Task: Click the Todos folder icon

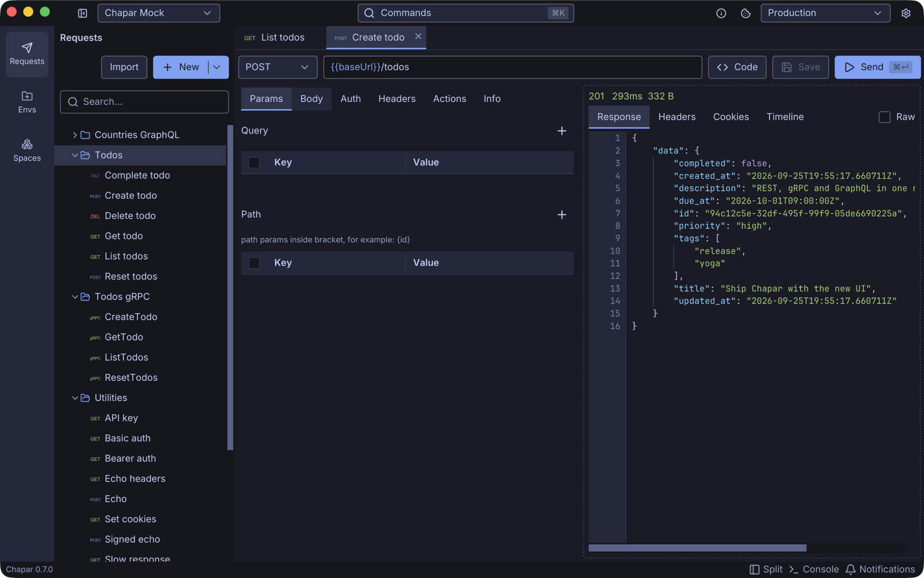Action: (85, 155)
